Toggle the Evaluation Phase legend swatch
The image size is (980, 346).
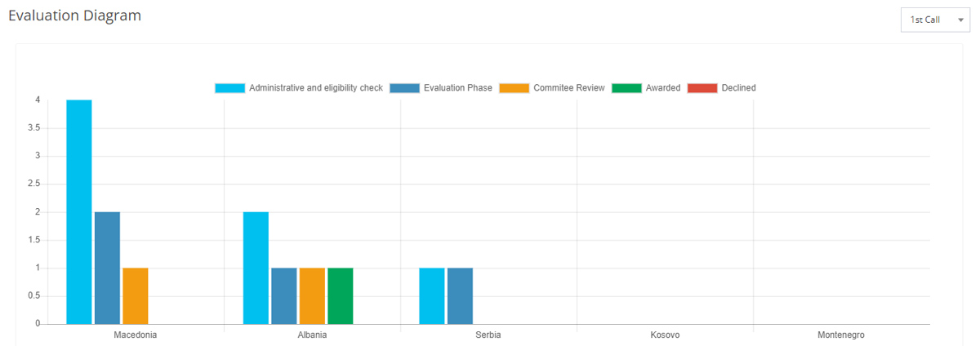pos(404,88)
